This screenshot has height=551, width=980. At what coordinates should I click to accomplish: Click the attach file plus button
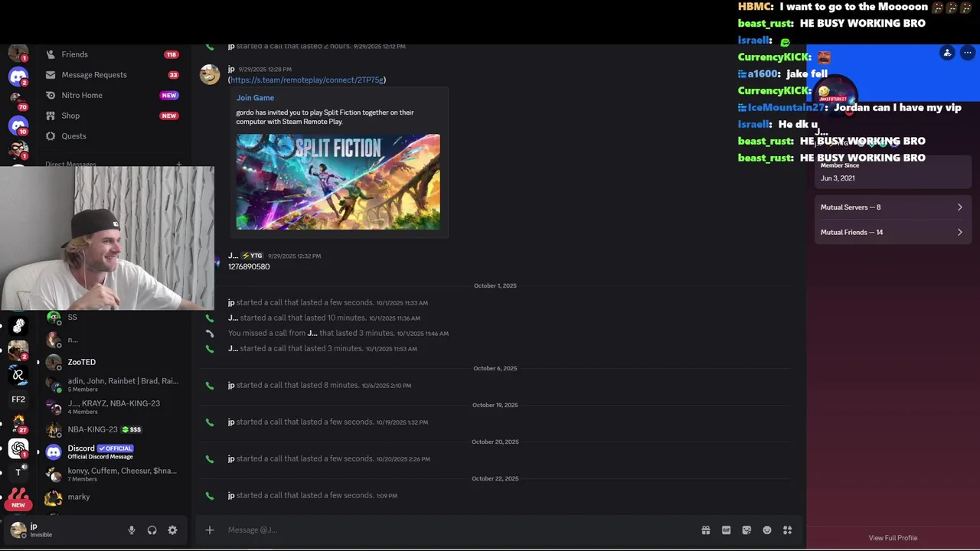[209, 530]
